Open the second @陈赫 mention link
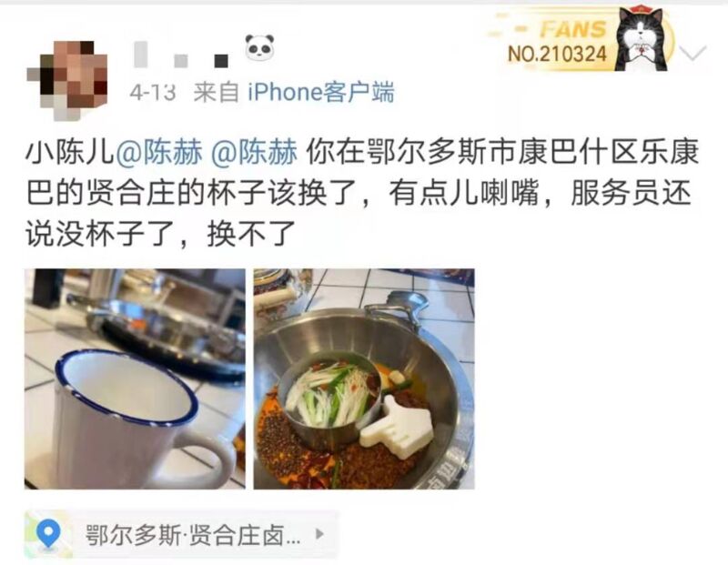Screen dimensions: 728x565 pyautogui.click(x=254, y=152)
